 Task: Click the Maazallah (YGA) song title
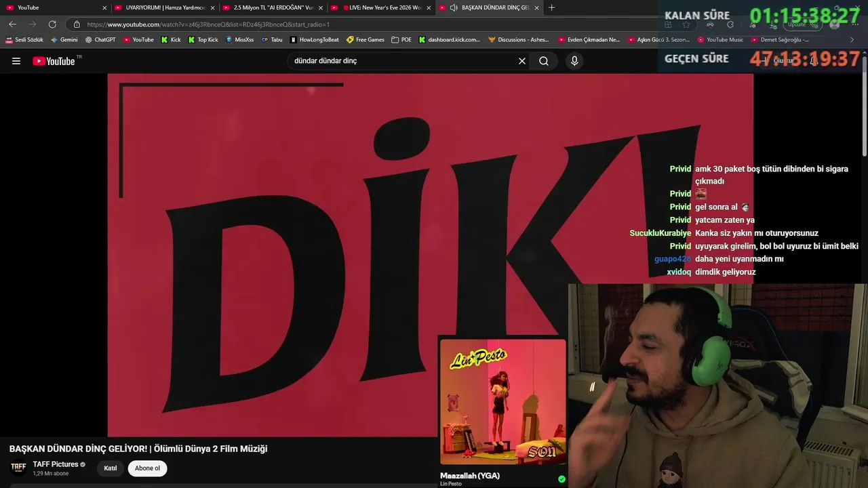pos(470,476)
